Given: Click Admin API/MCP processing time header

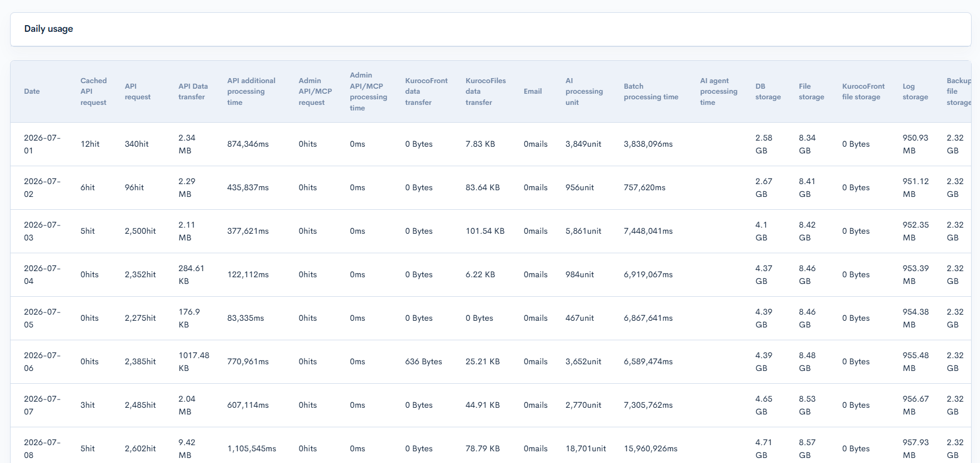Looking at the screenshot, I should 368,91.
